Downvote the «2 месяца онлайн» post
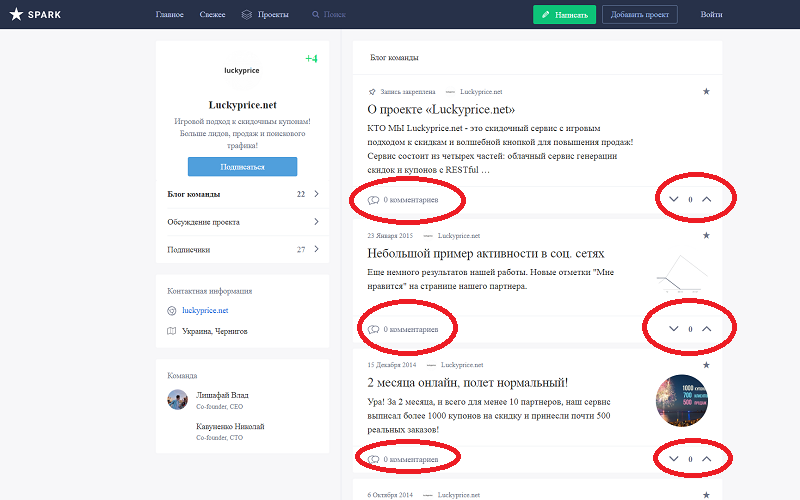Image resolution: width=800 pixels, height=500 pixels. point(672,459)
